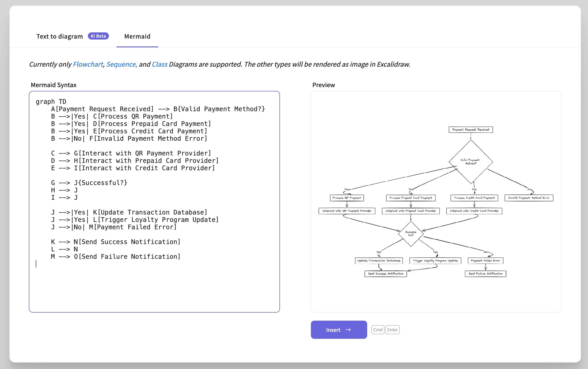Click the Cmd shortcut key hint
588x369 pixels.
[378, 330]
